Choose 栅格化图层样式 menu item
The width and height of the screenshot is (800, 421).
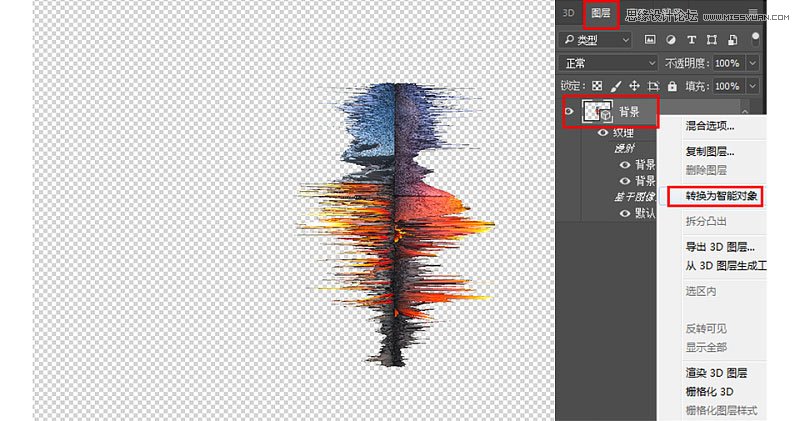[x=721, y=410]
